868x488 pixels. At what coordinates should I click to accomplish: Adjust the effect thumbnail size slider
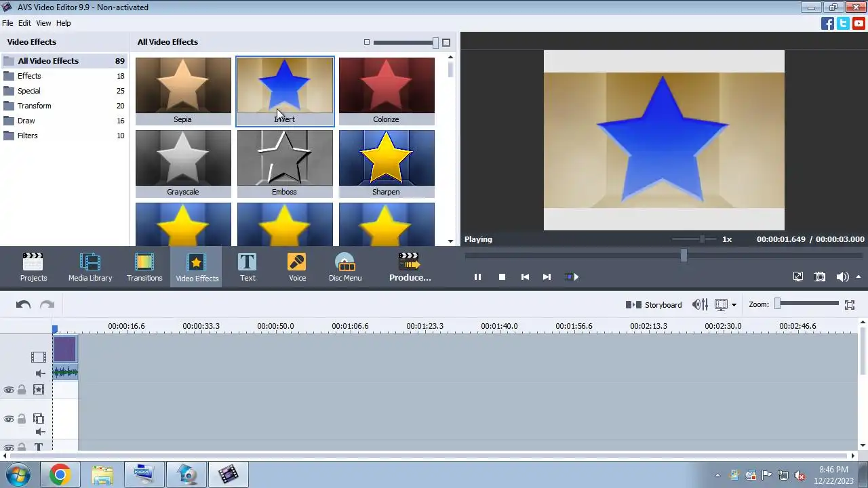point(406,43)
